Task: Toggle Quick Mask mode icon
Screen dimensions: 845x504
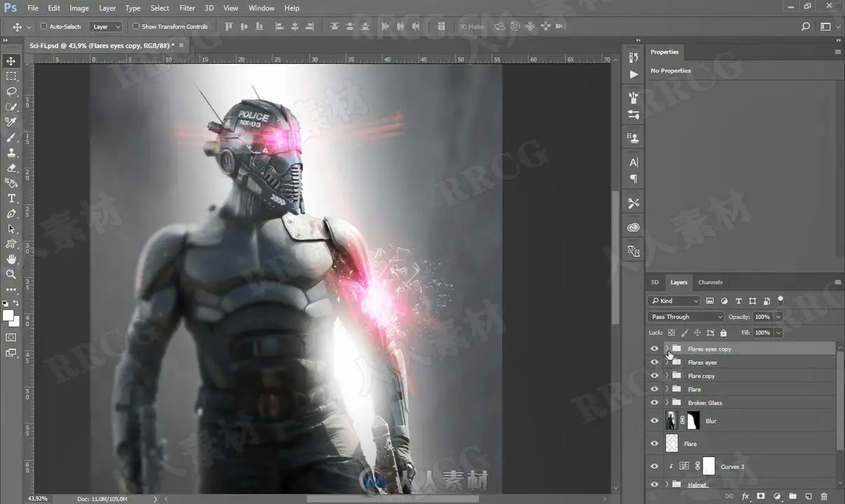Action: pos(11,337)
